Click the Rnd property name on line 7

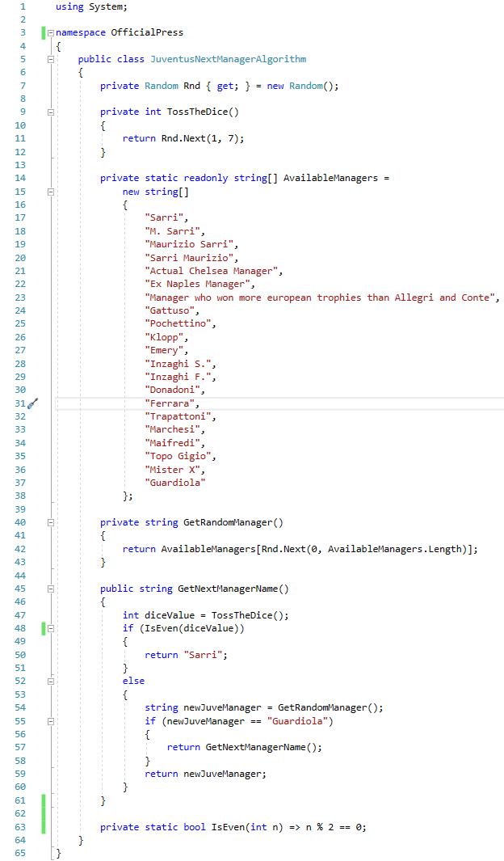(x=192, y=86)
